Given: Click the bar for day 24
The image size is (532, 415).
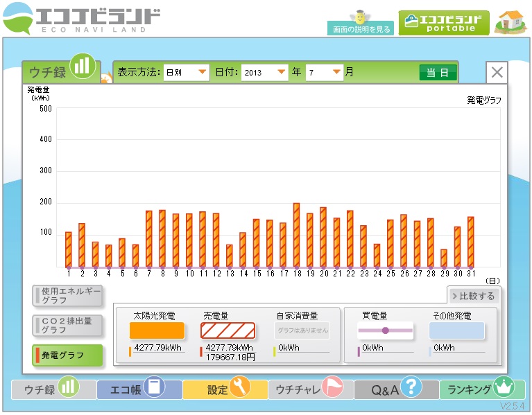Looking at the screenshot, I should (377, 256).
